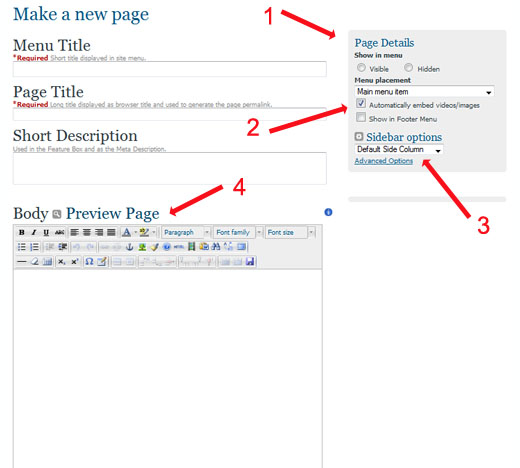
Task: Align text left
Action: click(x=74, y=232)
